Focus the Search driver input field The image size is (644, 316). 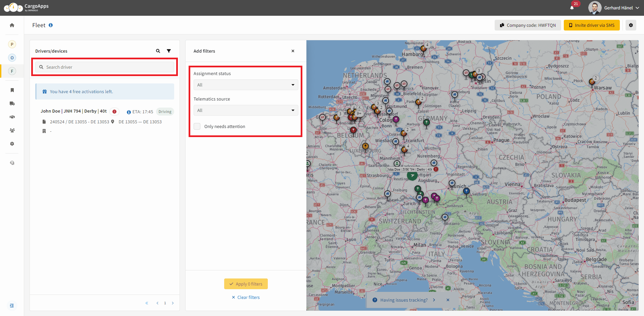point(105,67)
